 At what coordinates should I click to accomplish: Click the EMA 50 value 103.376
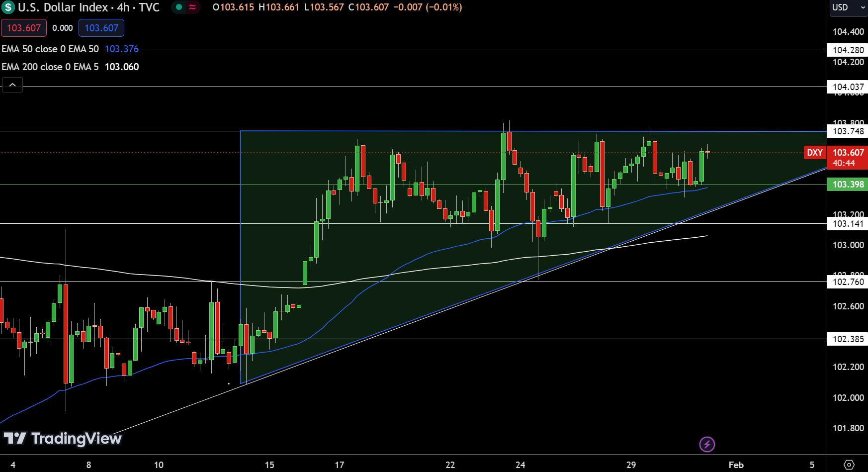[122, 49]
